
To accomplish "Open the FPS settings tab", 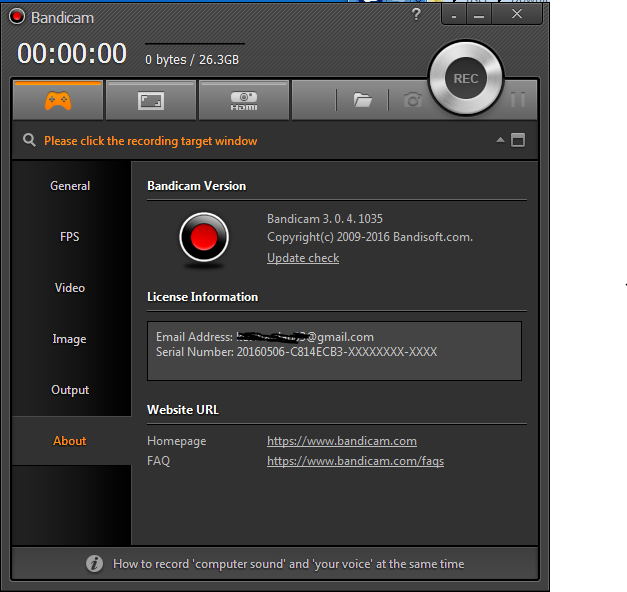I will 70,237.
